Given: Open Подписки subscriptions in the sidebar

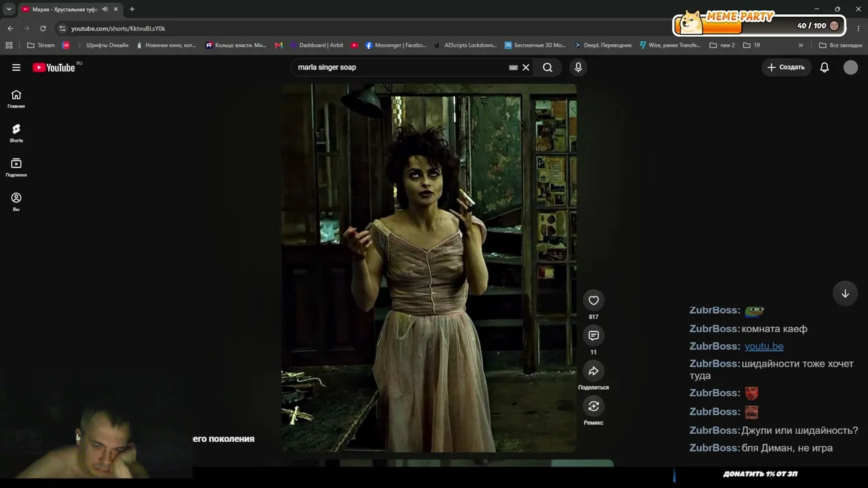Looking at the screenshot, I should click(16, 167).
